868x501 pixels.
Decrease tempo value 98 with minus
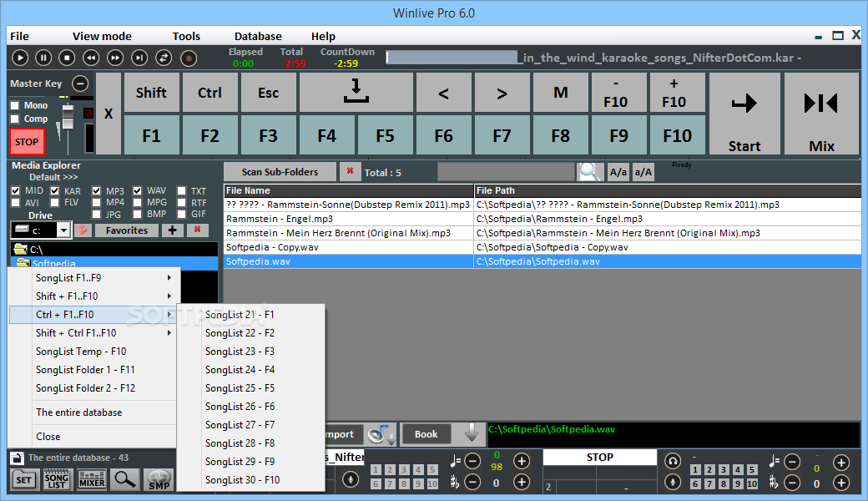(x=472, y=461)
